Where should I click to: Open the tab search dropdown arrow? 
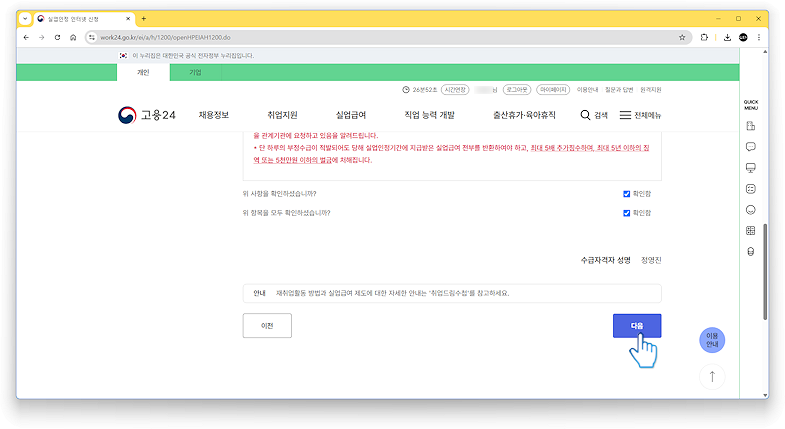point(25,19)
